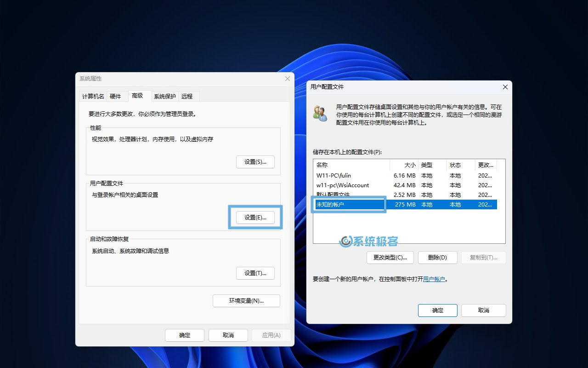Close the 用户配置文件 dialog
The height and width of the screenshot is (368, 588).
pos(505,87)
